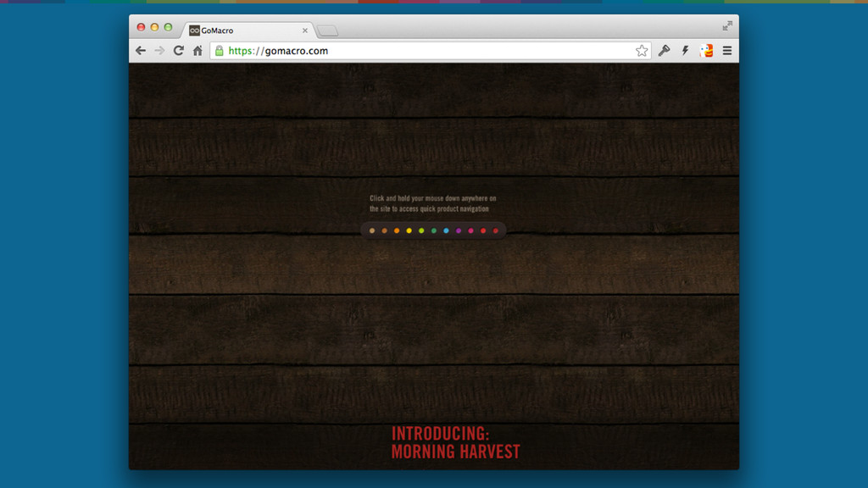Viewport: 868px width, 488px height.
Task: Click the green zoom window button
Action: 169,27
